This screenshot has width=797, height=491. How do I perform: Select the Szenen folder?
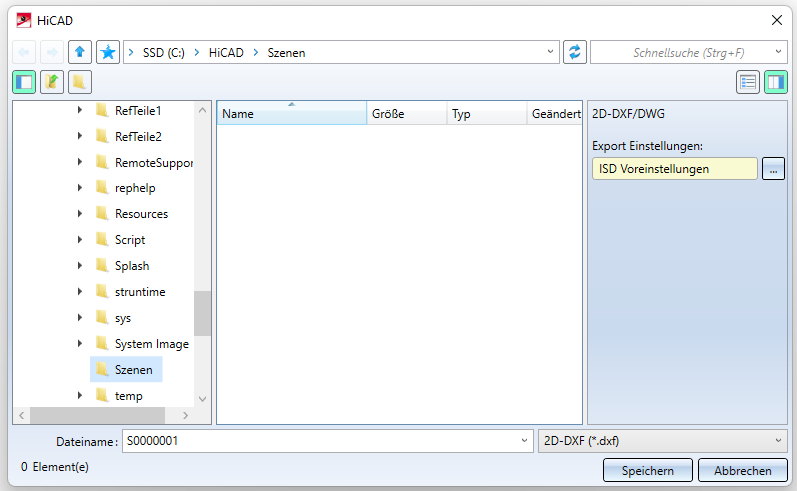pyautogui.click(x=126, y=370)
